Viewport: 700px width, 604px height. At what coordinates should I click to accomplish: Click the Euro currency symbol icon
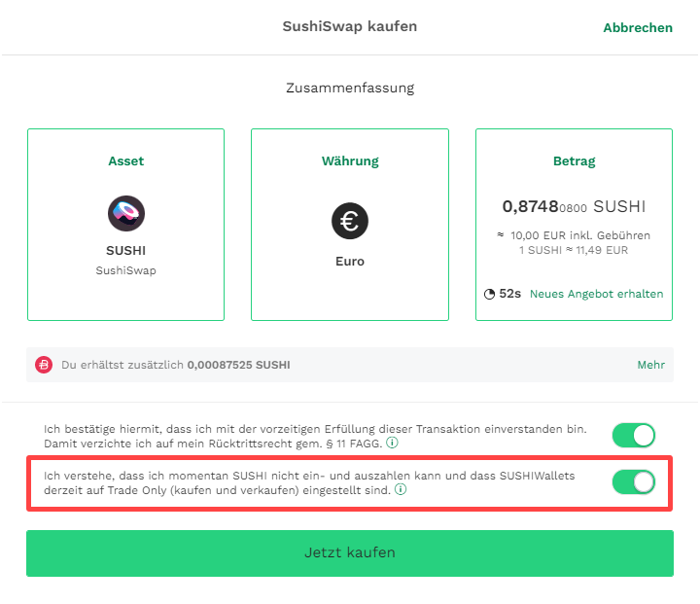(x=350, y=221)
